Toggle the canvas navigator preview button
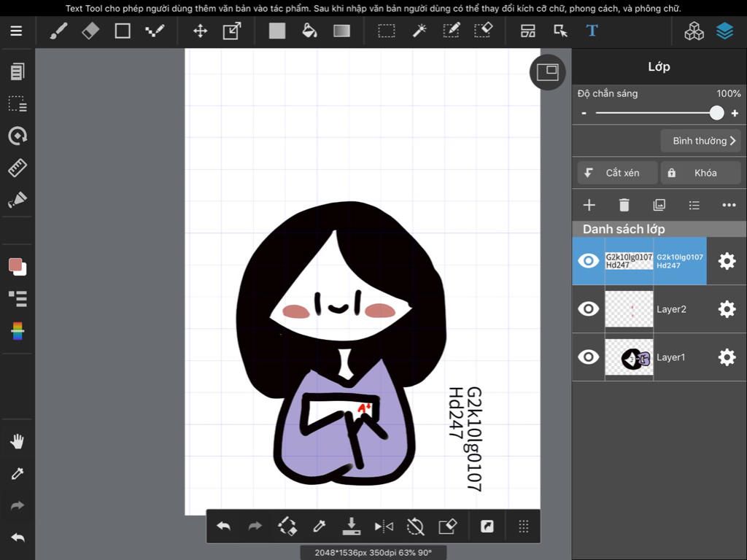The height and width of the screenshot is (560, 747). pos(547,72)
